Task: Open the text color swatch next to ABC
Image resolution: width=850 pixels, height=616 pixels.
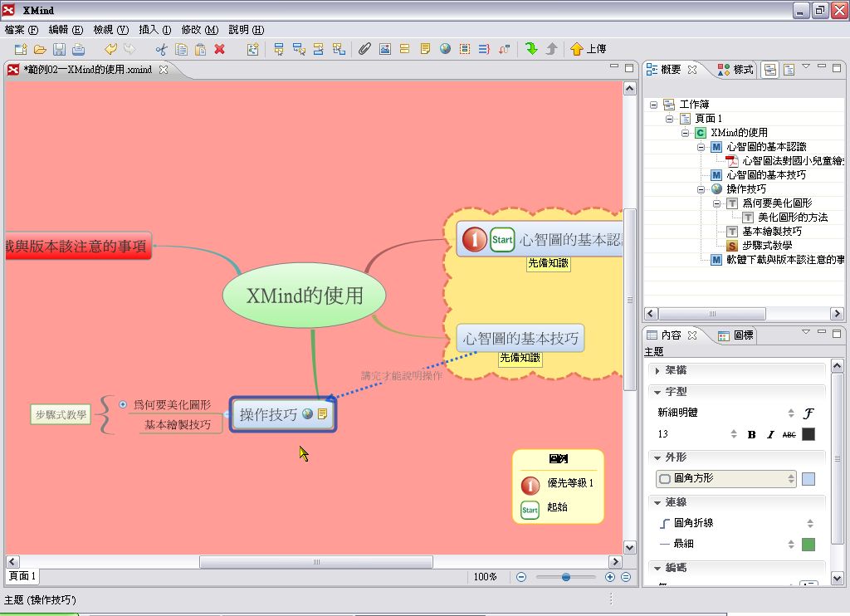Action: (808, 434)
